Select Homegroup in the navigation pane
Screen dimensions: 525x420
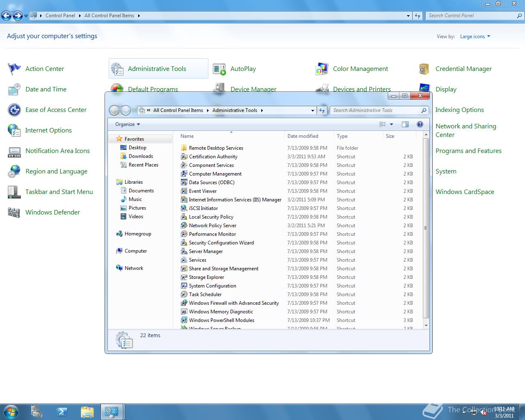138,234
